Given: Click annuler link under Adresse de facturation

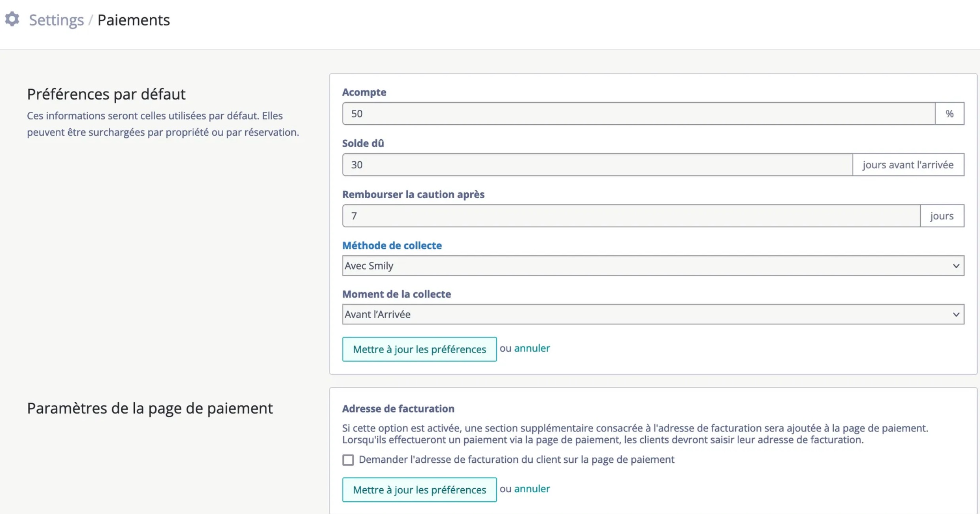Looking at the screenshot, I should (532, 489).
